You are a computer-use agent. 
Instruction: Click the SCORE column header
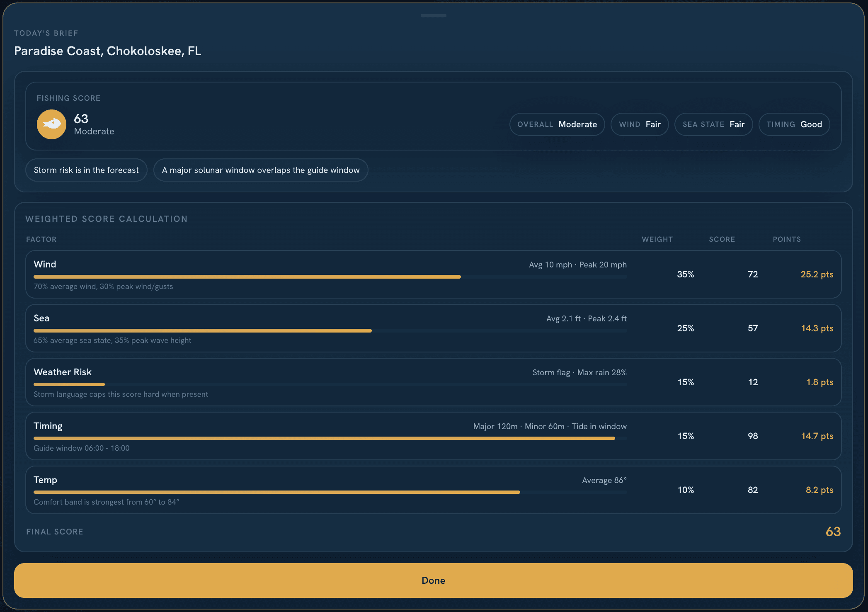pyautogui.click(x=722, y=239)
